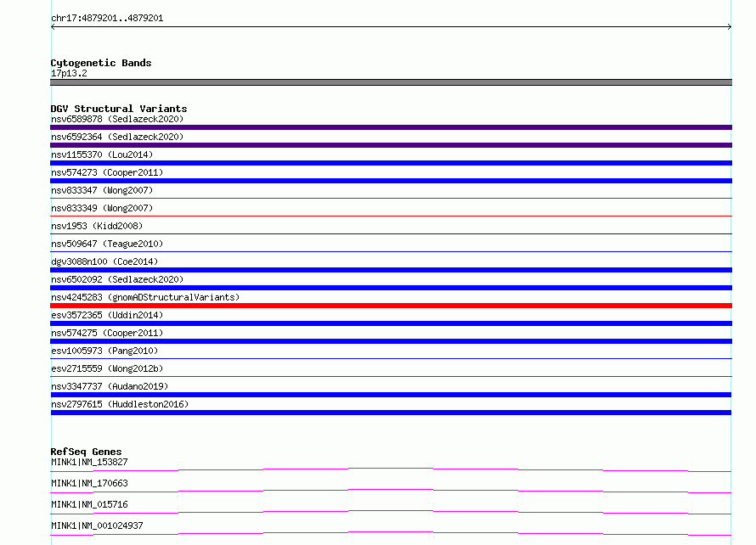Click the purple bar under nsv6589878
The image size is (756, 545).
tap(391, 127)
